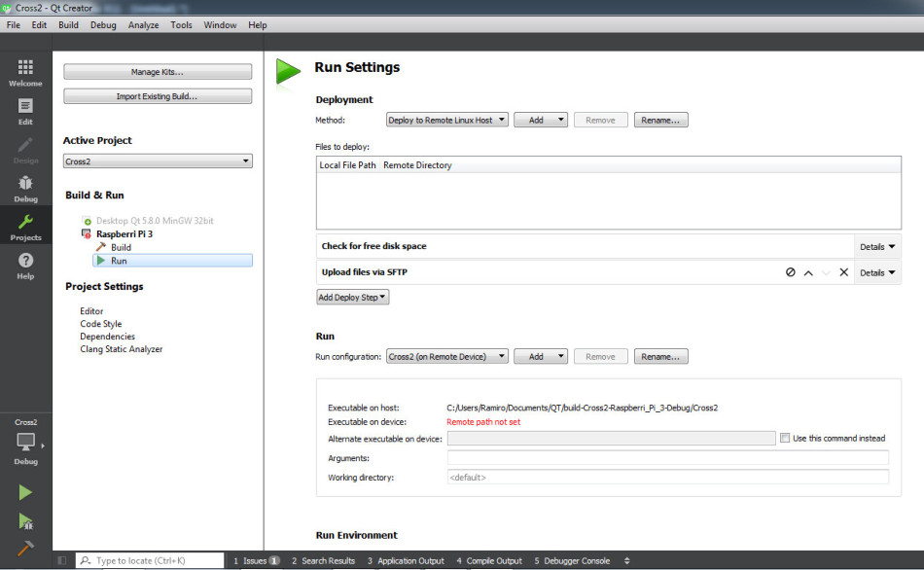Open the Window menu
The height and width of the screenshot is (570, 924).
click(x=220, y=24)
